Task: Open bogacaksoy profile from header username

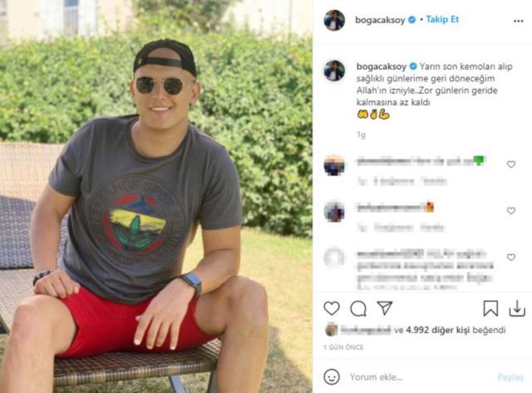Action: tap(380, 20)
